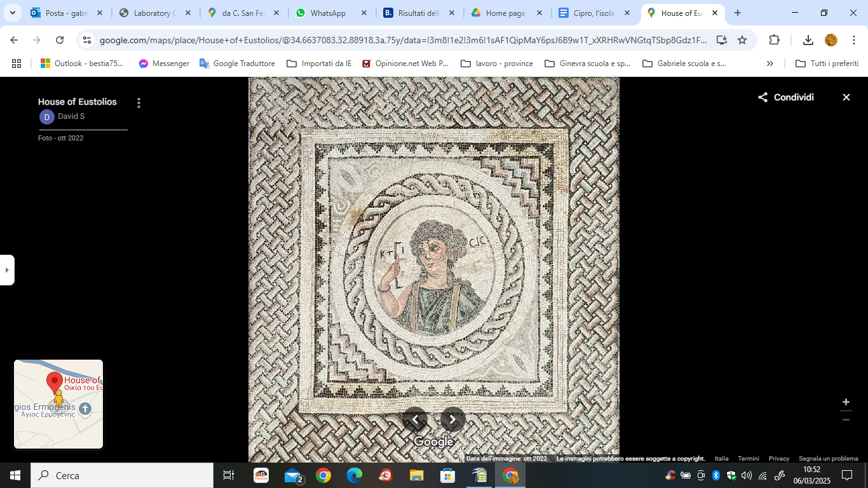
Task: Go back in browser history
Action: click(14, 40)
